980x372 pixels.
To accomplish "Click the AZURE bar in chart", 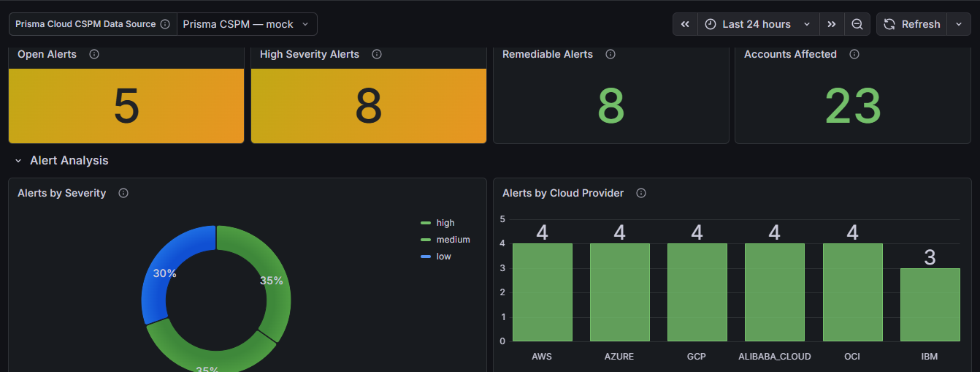I will (619, 292).
